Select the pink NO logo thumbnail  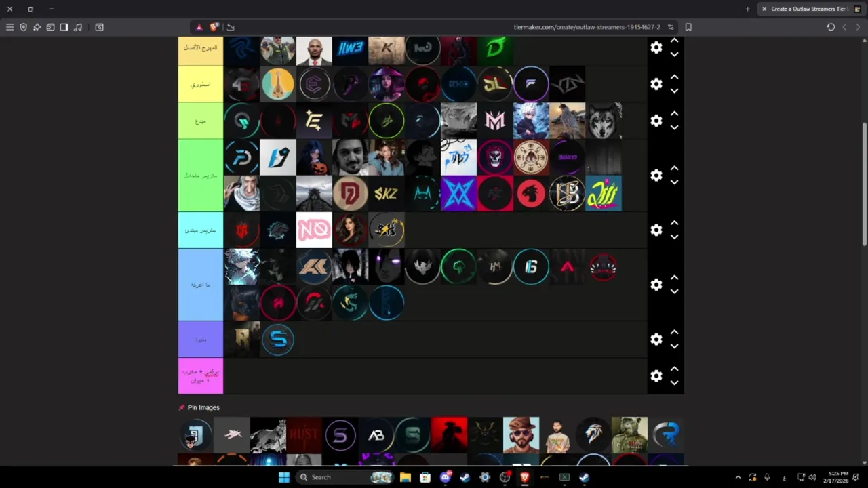point(314,230)
